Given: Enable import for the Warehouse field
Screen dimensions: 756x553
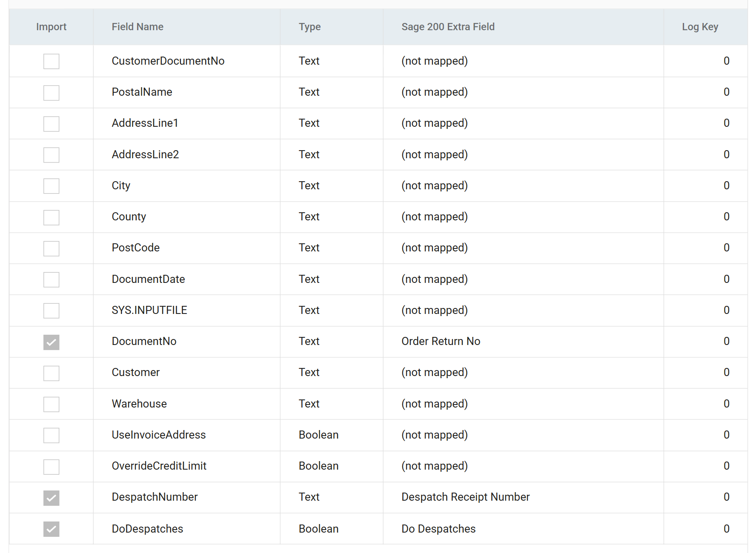Looking at the screenshot, I should [x=51, y=404].
